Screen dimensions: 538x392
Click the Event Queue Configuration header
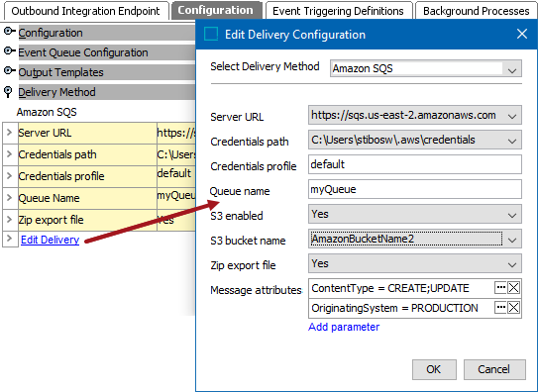pyautogui.click(x=107, y=52)
